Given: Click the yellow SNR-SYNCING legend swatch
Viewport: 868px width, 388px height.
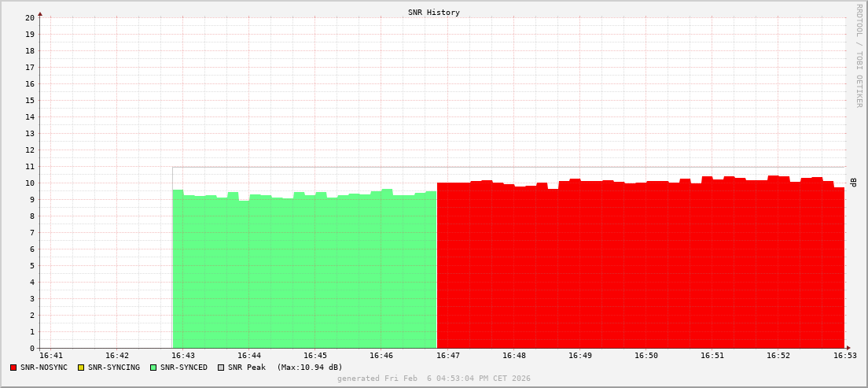Looking at the screenshot, I should tap(81, 368).
